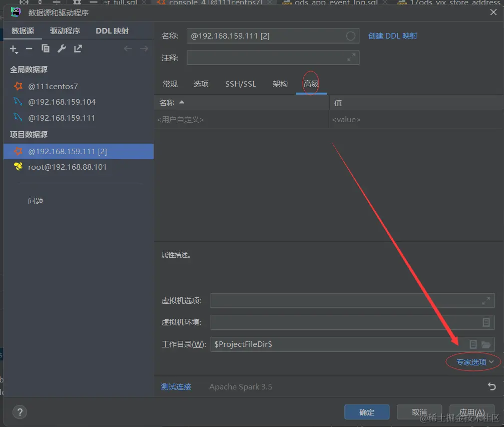Click the 注释 input field

[273, 58]
